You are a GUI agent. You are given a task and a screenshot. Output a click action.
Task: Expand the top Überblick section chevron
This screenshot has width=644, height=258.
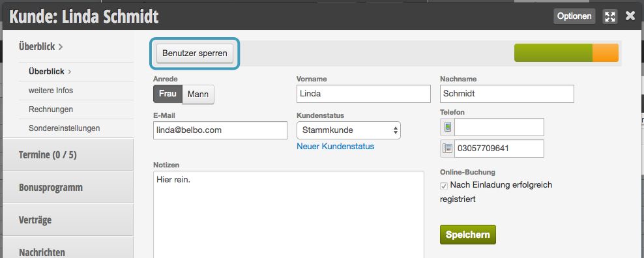tap(61, 47)
